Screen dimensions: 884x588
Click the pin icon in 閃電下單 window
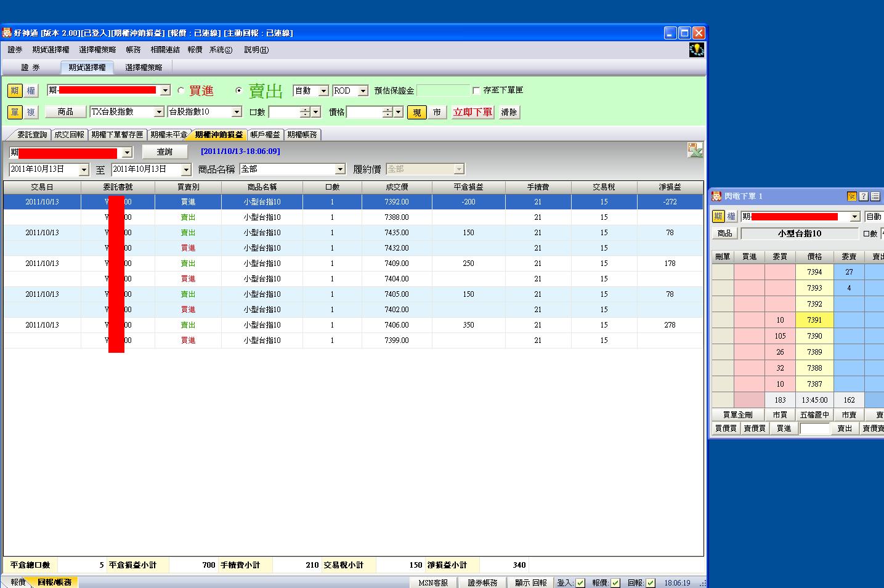tap(852, 196)
